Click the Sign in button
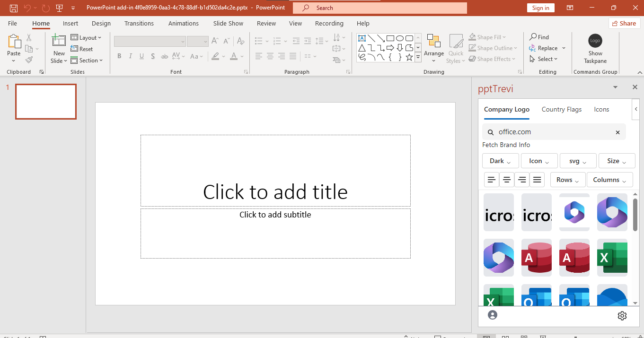Image resolution: width=644 pixels, height=338 pixels. (x=540, y=8)
